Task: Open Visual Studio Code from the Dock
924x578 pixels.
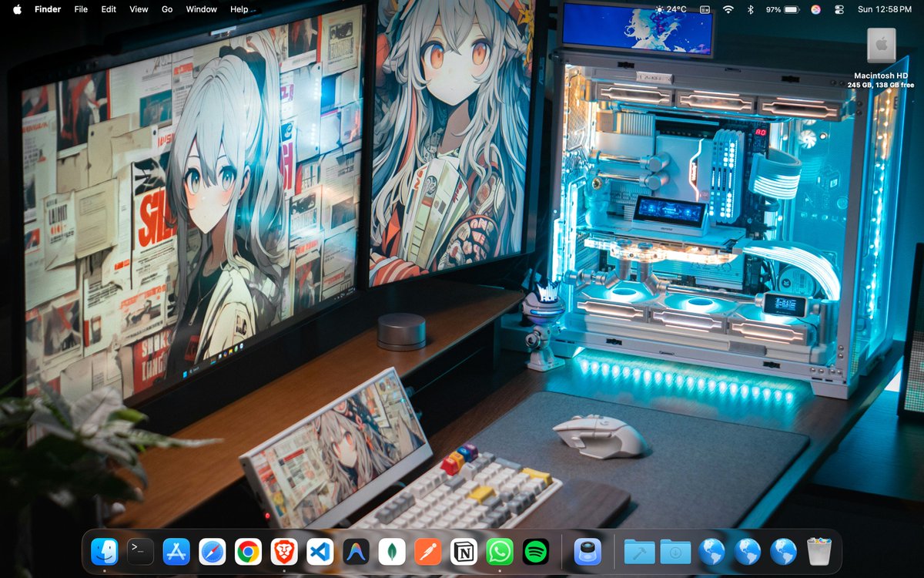Action: 320,551
